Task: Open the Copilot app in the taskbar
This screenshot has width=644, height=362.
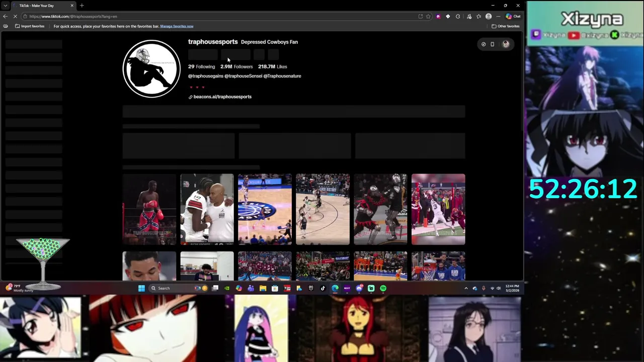Action: click(x=238, y=288)
